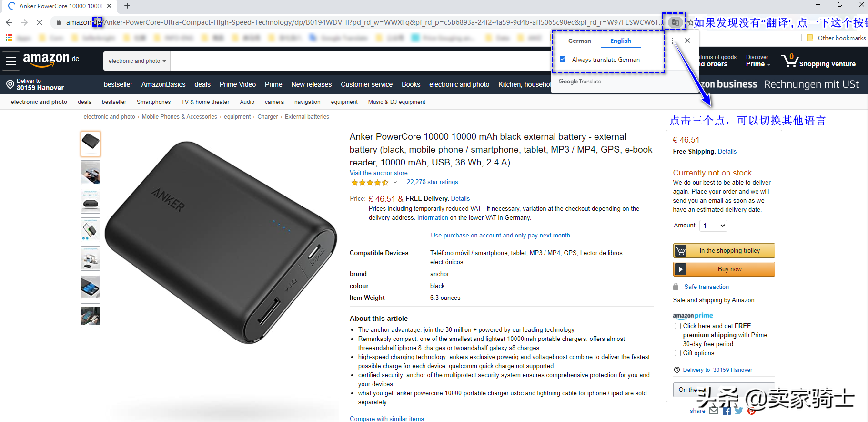Share the product on Facebook

(727, 411)
